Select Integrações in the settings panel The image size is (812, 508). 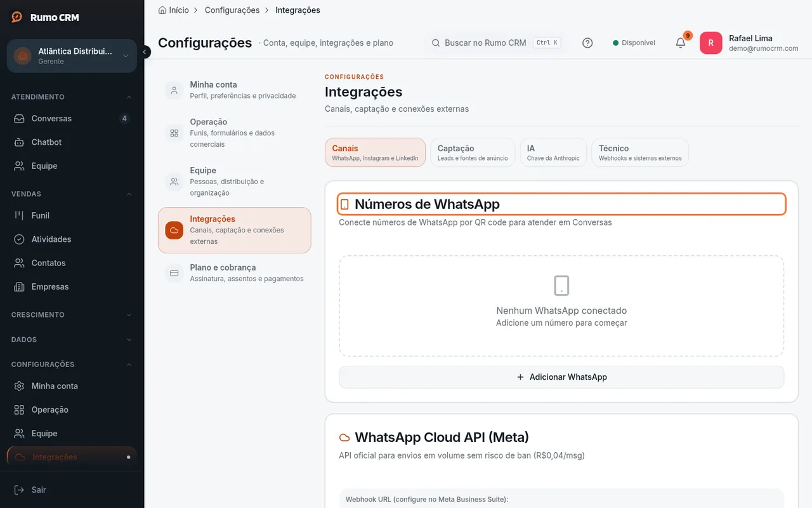pyautogui.click(x=235, y=230)
